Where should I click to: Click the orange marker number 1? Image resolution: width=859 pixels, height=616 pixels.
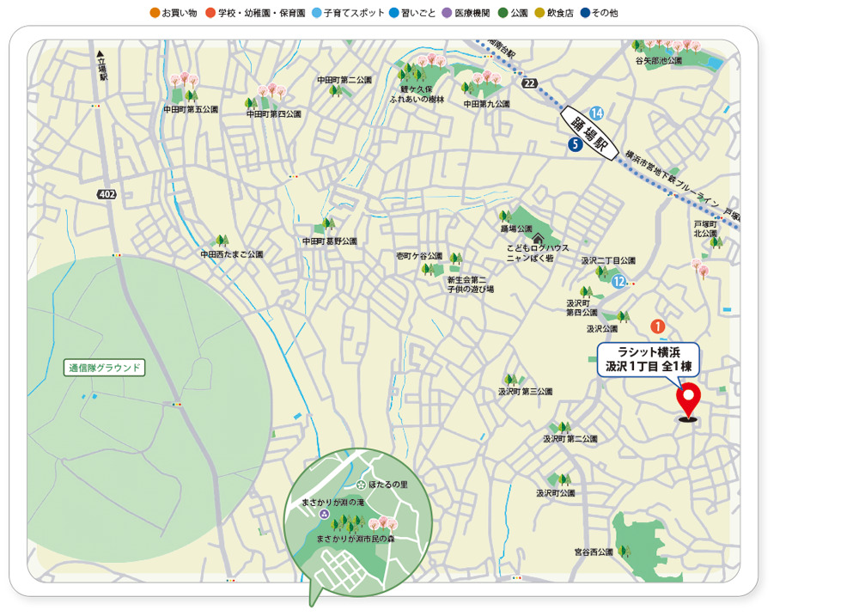click(657, 326)
